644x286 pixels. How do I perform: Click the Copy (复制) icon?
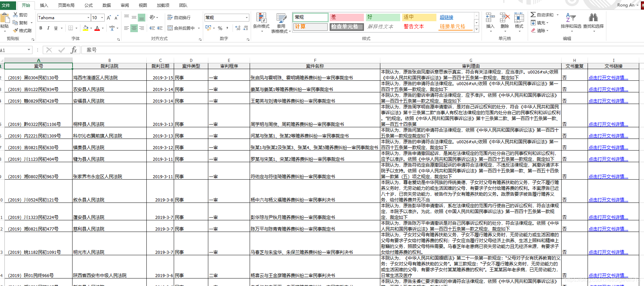tap(15, 23)
